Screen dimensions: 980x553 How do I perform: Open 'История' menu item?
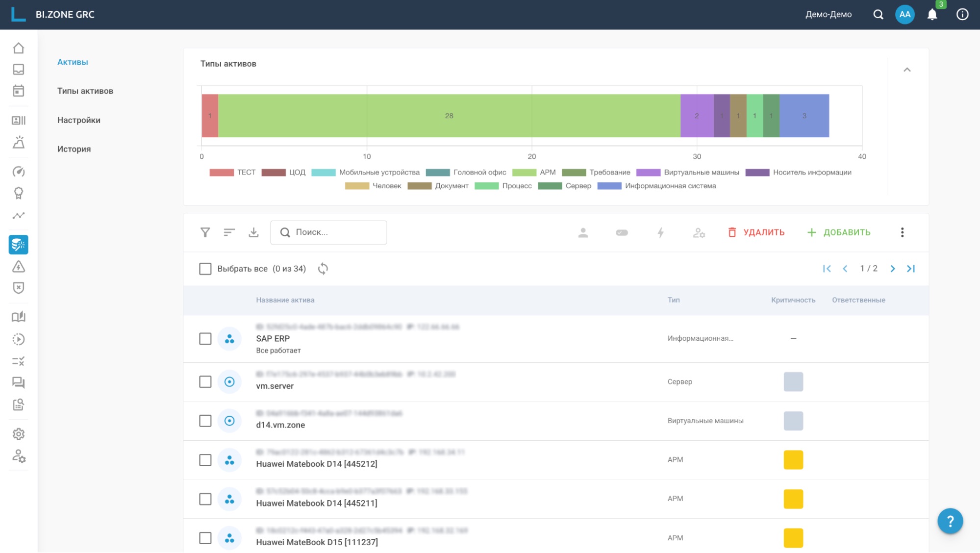[x=74, y=149]
